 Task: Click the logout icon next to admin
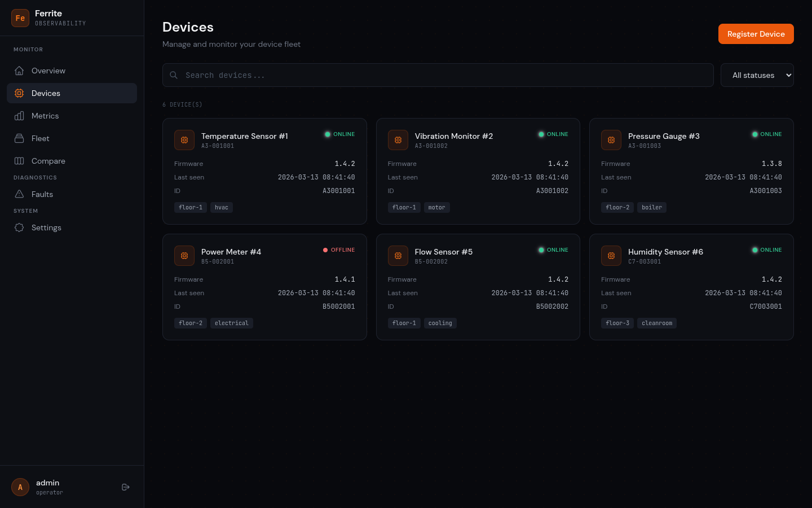click(x=125, y=487)
